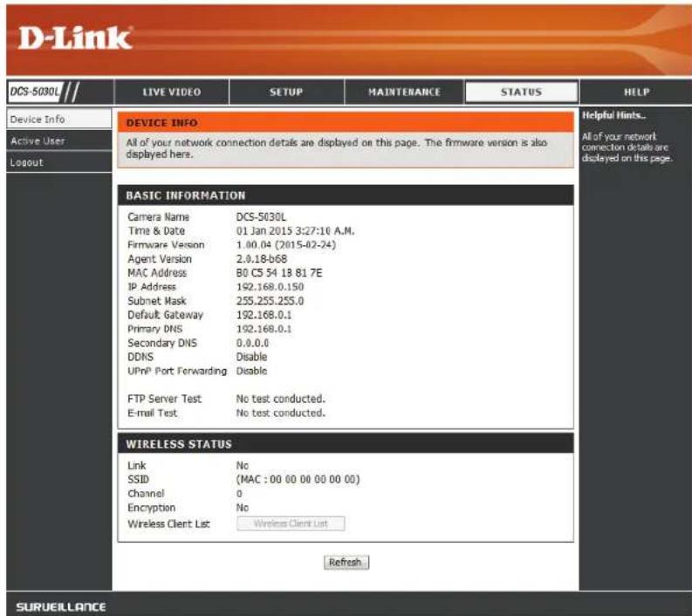Click Secondary DNS value 0.0.0.0
Viewport: 692px width, 616px height.
pos(252,343)
